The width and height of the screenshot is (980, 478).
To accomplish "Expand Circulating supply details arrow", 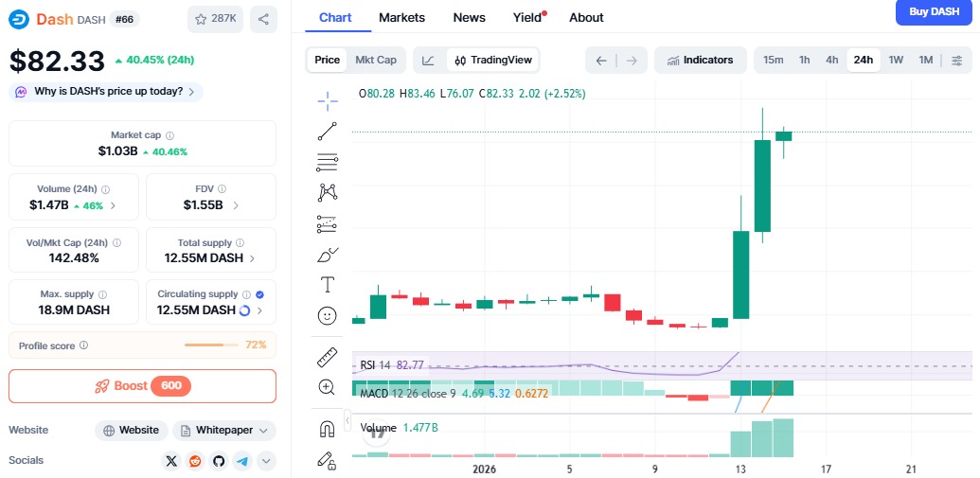I will click(260, 310).
